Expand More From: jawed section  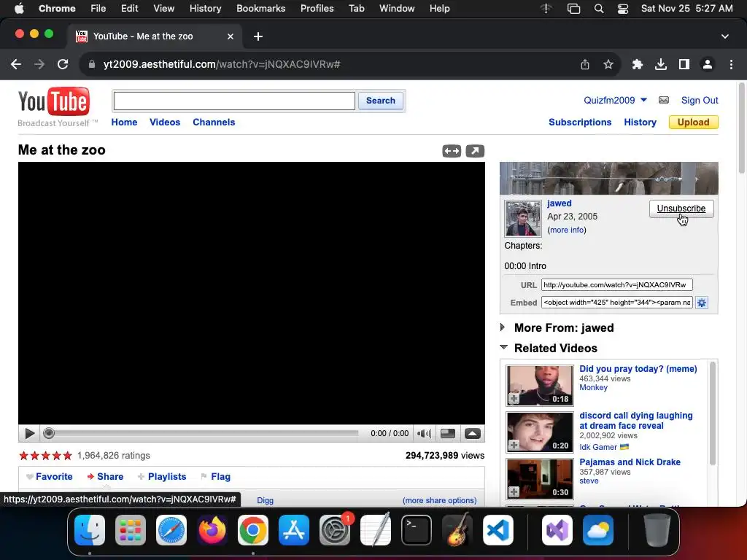503,327
